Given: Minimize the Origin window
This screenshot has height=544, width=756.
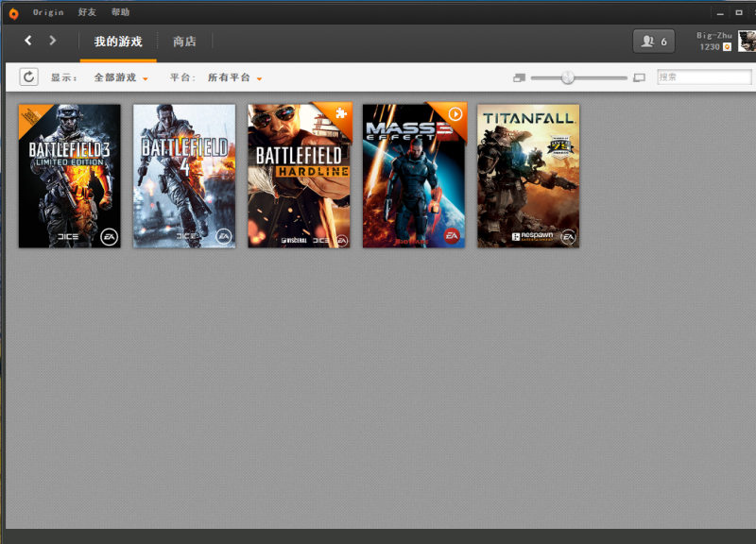Looking at the screenshot, I should coord(720,13).
